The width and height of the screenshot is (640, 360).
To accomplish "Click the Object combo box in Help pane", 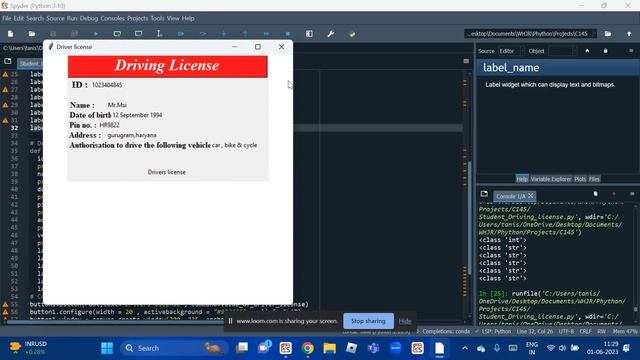I will pos(563,51).
